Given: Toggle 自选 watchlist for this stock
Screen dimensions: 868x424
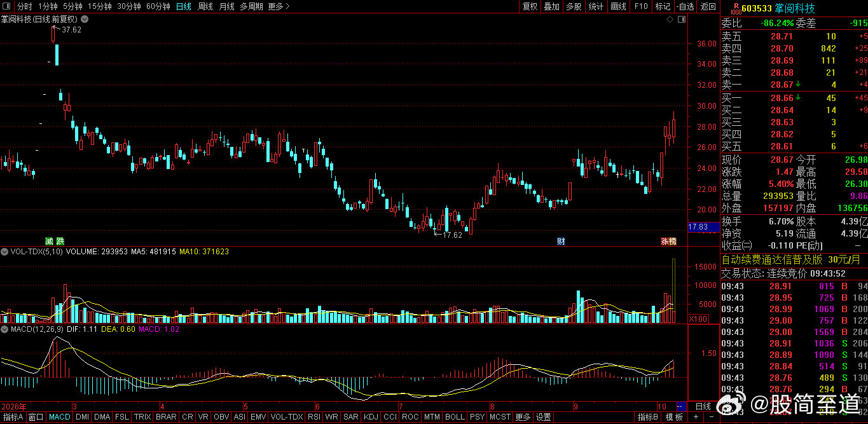Looking at the screenshot, I should (685, 6).
